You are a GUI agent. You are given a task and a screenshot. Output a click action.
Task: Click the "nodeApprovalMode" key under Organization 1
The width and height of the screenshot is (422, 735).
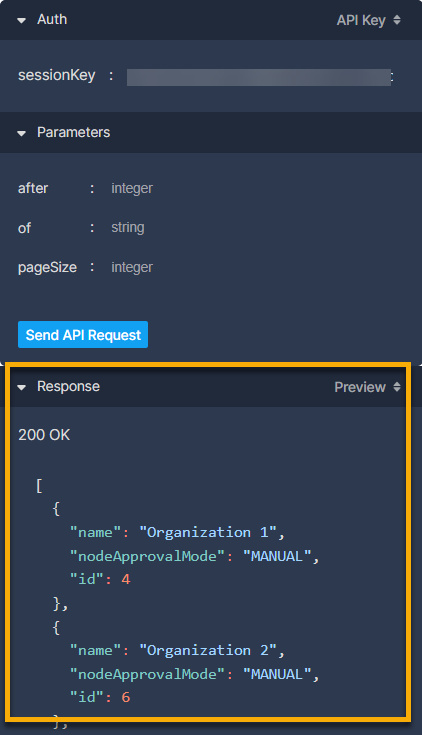148,556
